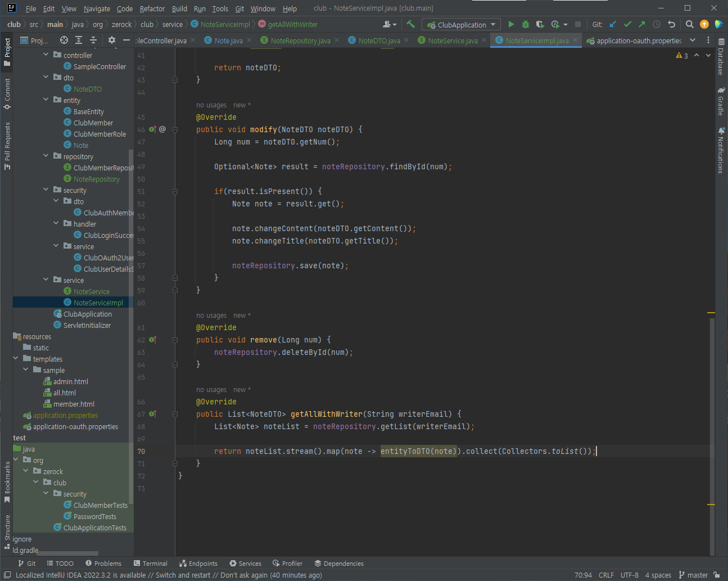Click the Git update project arrow

point(613,24)
